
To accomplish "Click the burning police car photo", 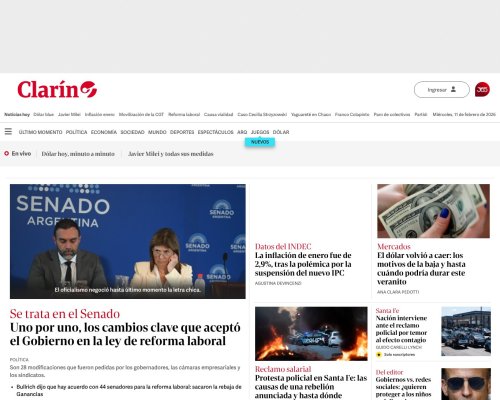I will click(311, 334).
